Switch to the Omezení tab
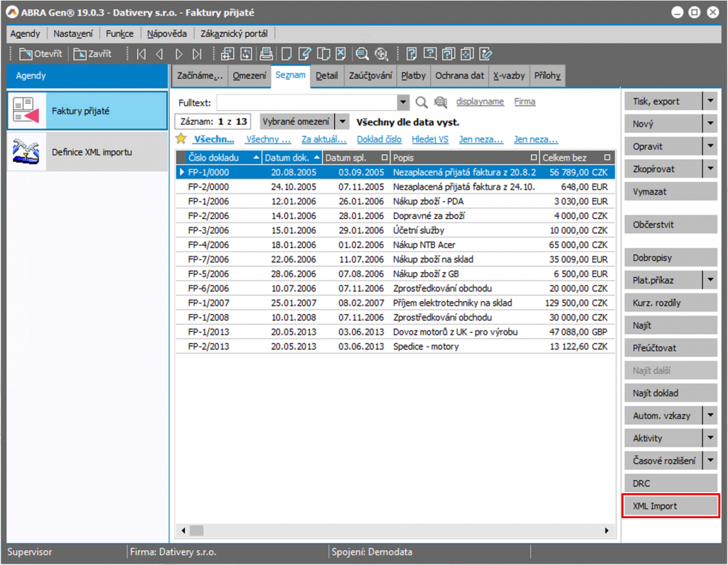 click(250, 75)
